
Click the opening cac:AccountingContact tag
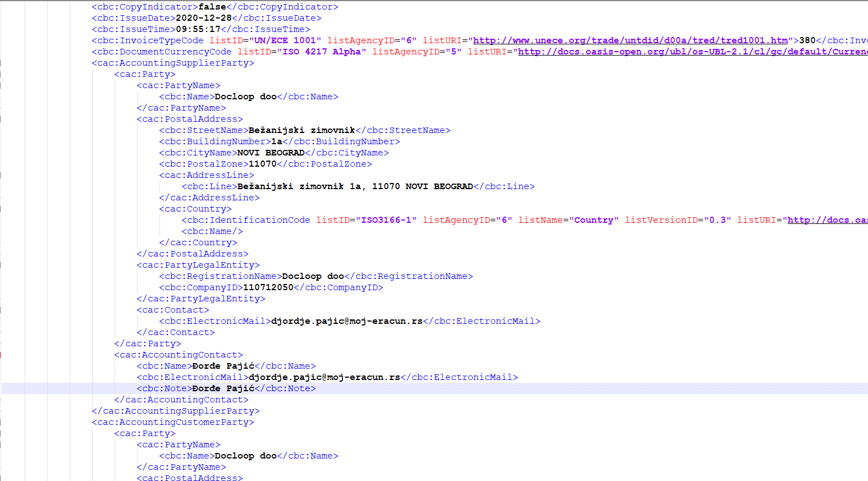pos(179,355)
